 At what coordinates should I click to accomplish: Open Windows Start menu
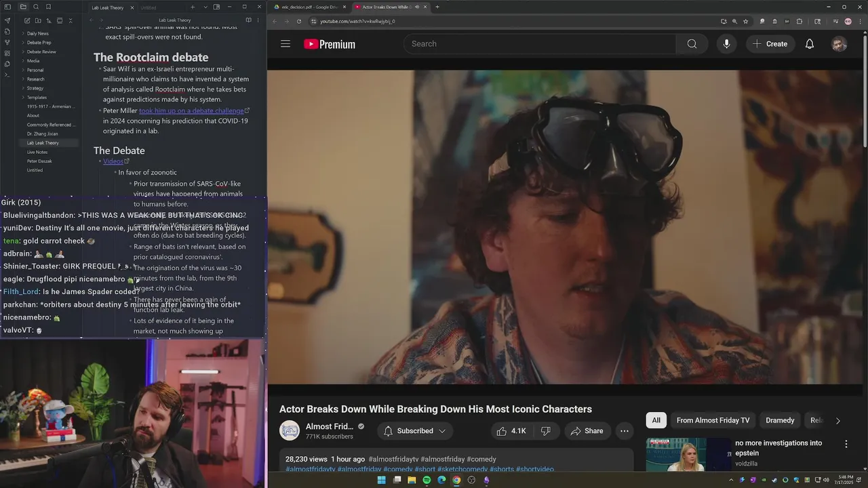381,480
